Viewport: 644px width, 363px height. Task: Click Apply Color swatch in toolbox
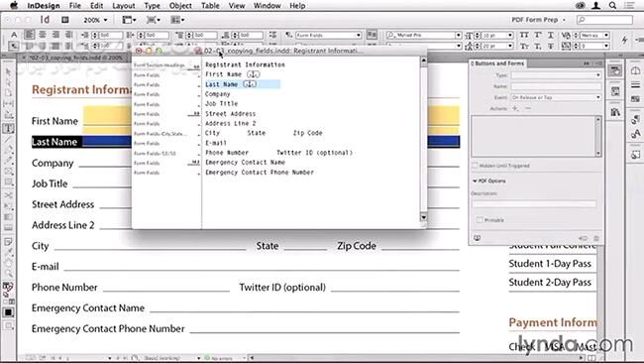tap(8, 312)
